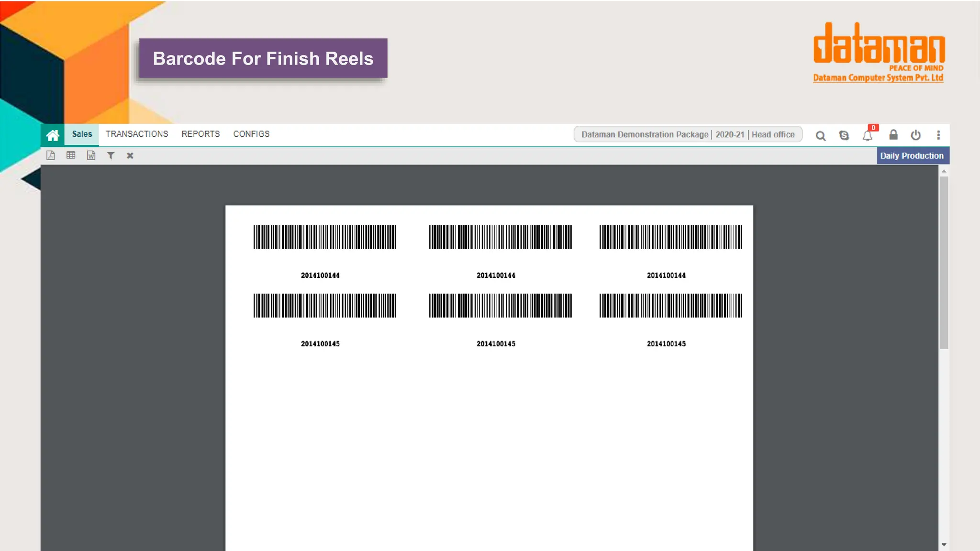
Task: Open the TRANSACTIONS menu
Action: 137,134
